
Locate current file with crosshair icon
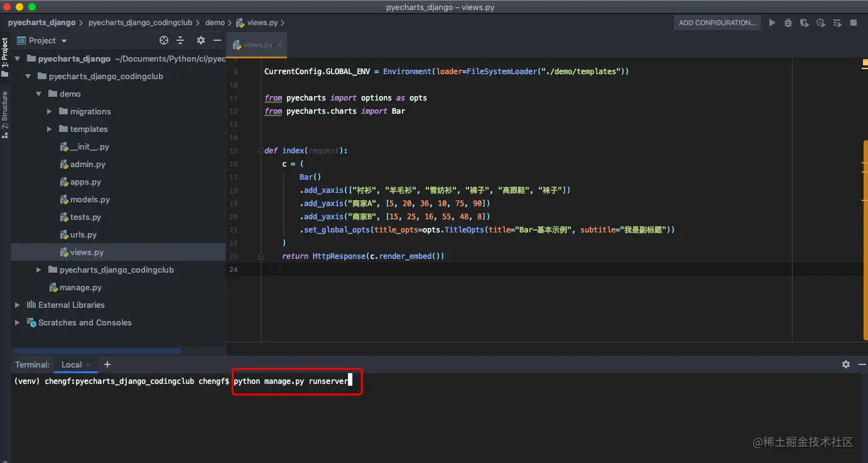click(x=164, y=40)
